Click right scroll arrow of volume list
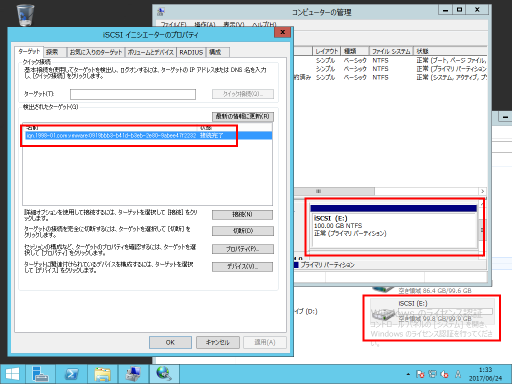The image size is (512, 384). [483, 191]
